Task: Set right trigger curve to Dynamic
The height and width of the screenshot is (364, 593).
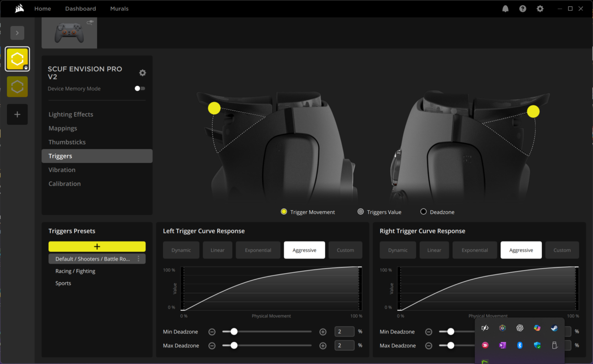Action: point(398,250)
